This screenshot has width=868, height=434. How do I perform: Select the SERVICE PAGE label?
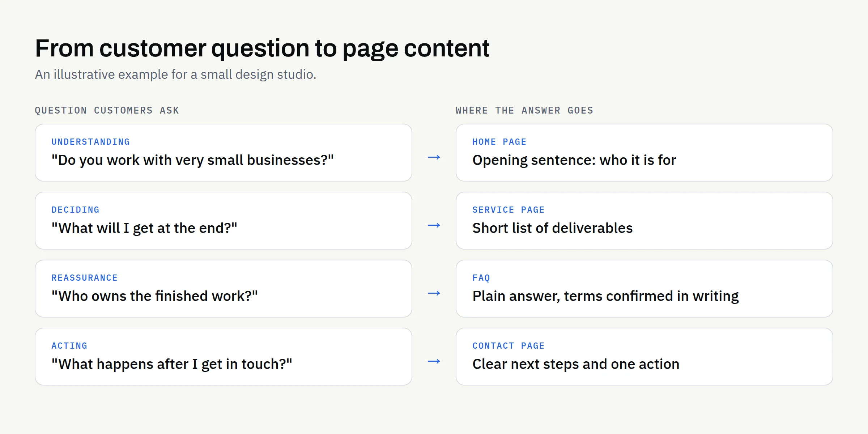(508, 210)
